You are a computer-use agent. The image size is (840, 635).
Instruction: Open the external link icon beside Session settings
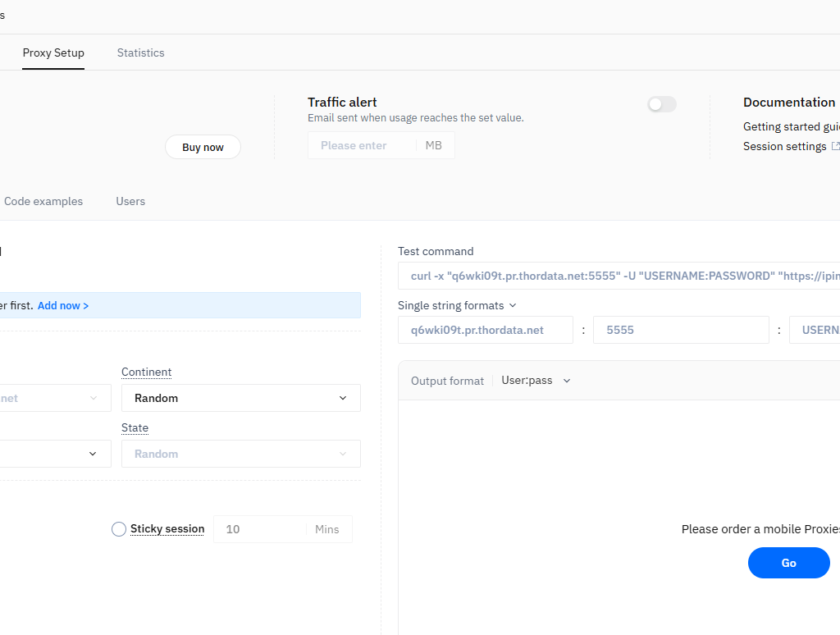836,146
